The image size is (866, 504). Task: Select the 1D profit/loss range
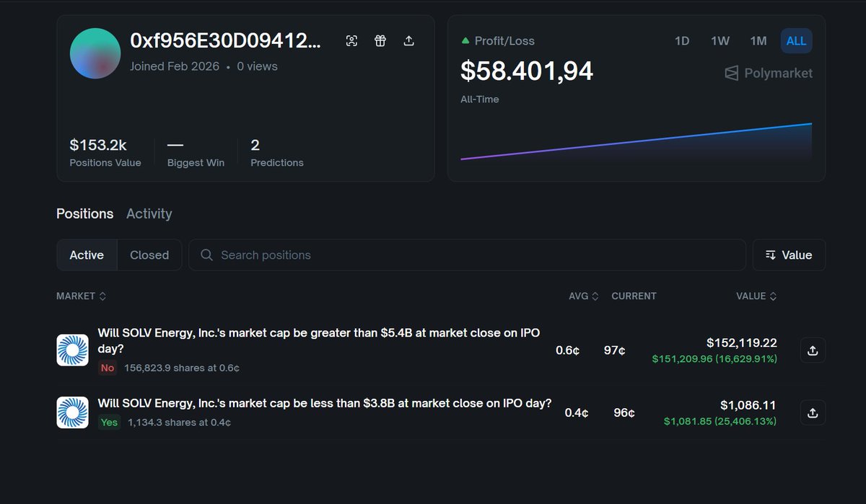682,41
